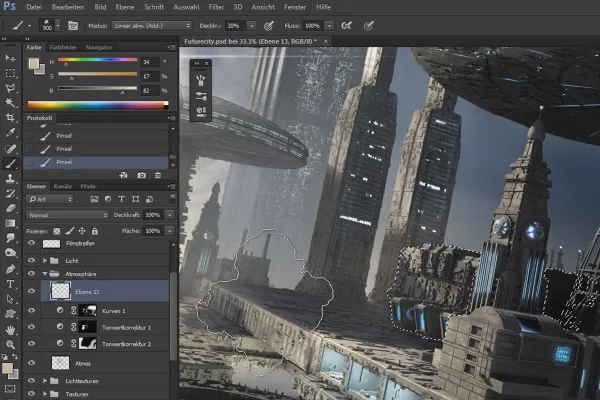600x400 pixels.
Task: Pick the Lasso tool
Action: (10, 87)
